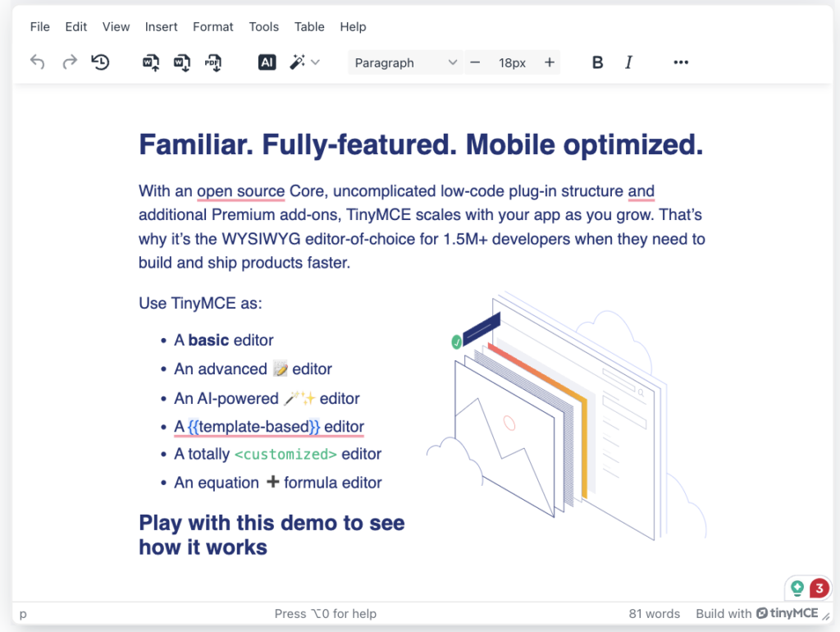Viewport: 840px width, 632px height.
Task: Click the Export to Word icon
Action: [x=182, y=62]
